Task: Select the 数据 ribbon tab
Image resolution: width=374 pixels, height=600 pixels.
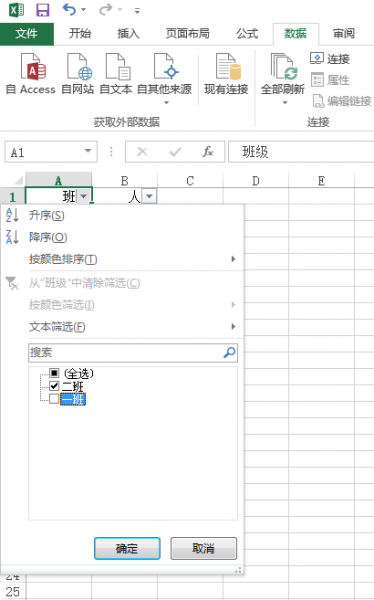Action: (295, 34)
